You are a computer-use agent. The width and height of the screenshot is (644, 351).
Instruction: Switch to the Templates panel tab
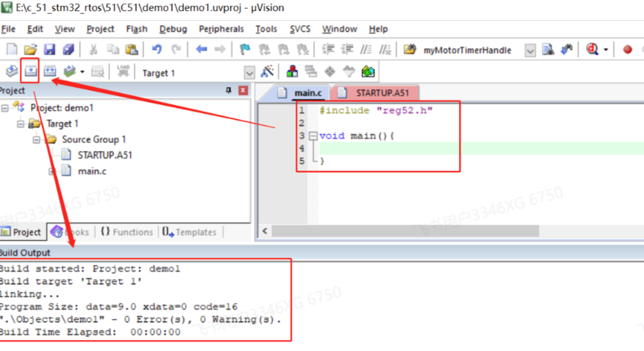190,232
